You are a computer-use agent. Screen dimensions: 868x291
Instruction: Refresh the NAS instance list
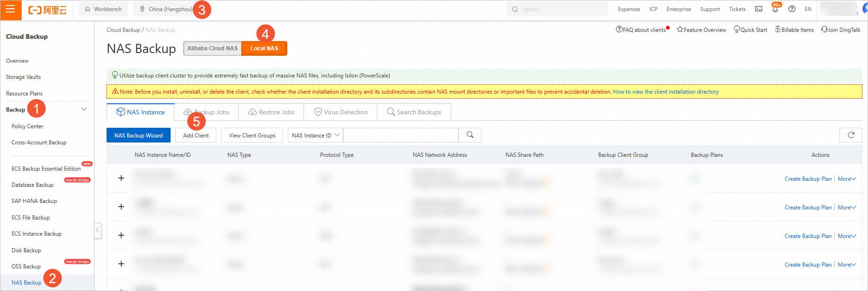(x=851, y=135)
